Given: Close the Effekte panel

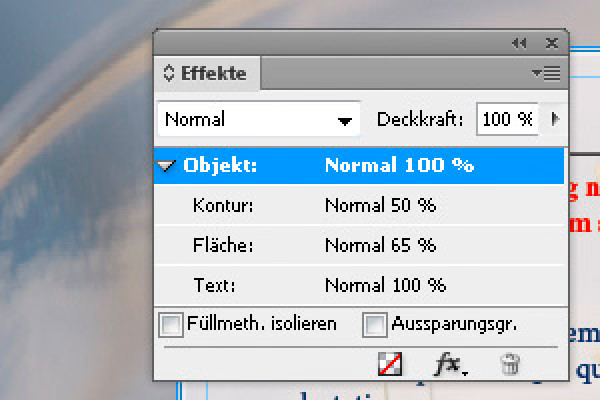Looking at the screenshot, I should click(551, 43).
